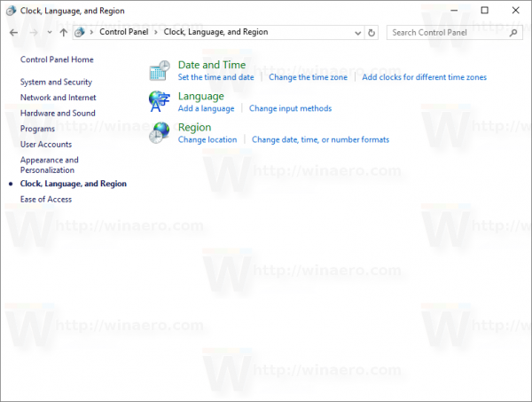Refresh the Control Panel view

[372, 33]
